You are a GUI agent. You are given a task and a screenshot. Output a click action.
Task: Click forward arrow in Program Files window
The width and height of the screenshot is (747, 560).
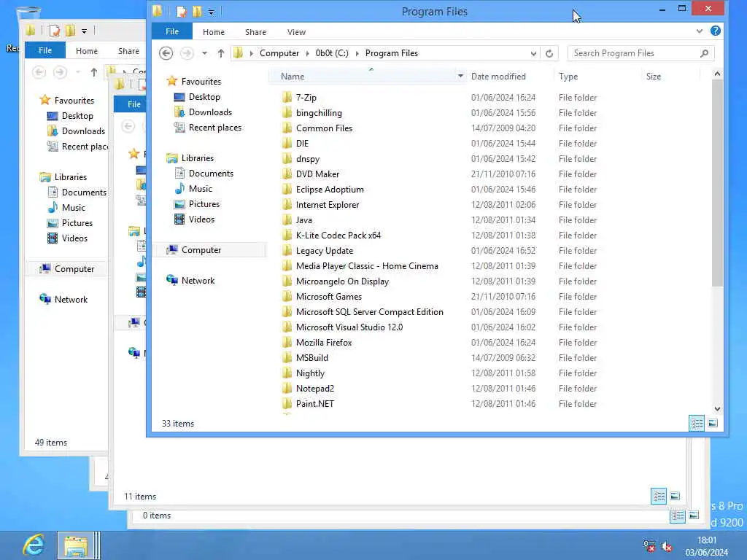(187, 53)
